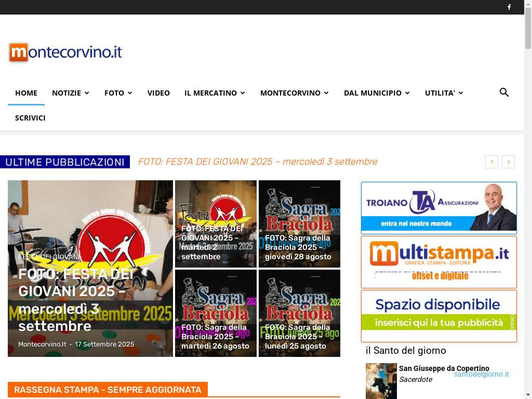Open Montecorvino.It author link
The height and width of the screenshot is (399, 532).
point(43,344)
